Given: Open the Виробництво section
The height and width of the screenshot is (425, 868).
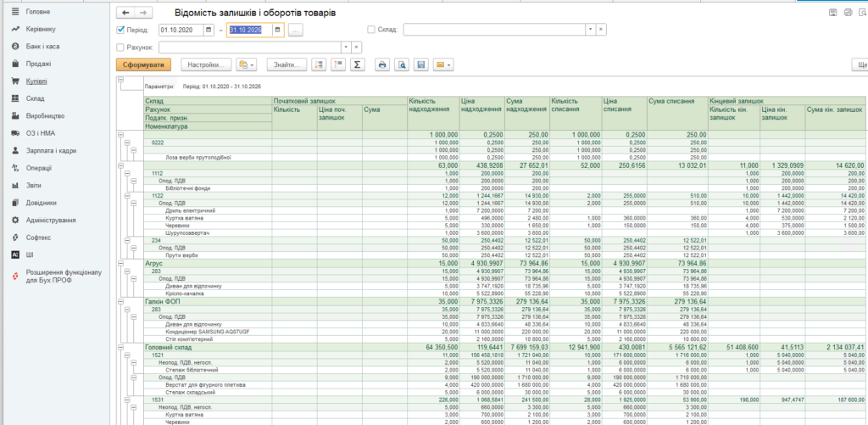Looking at the screenshot, I should [45, 116].
